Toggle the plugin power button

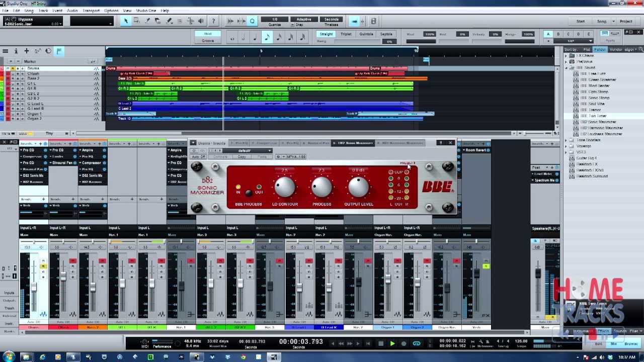click(x=193, y=150)
